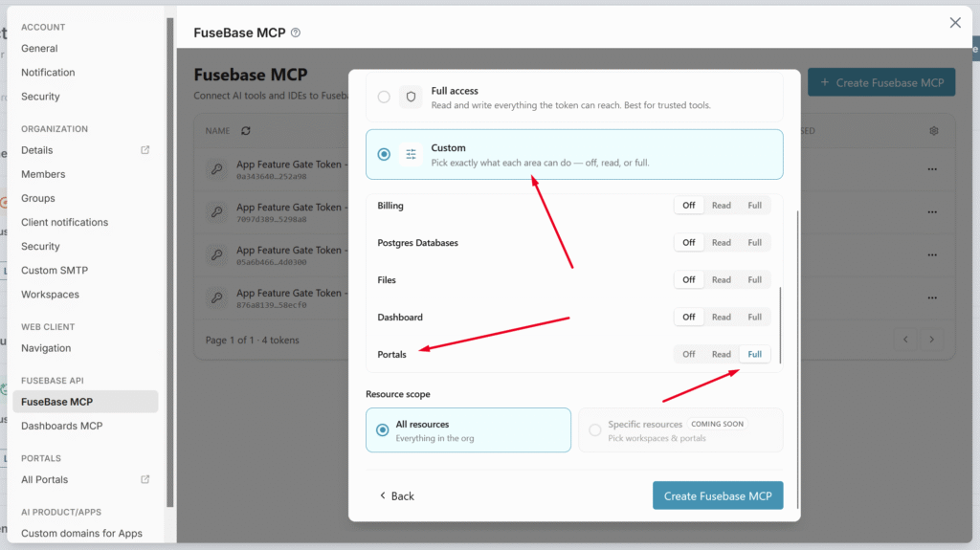Viewport: 980px width, 550px height.
Task: Set Billing permission to Read
Action: [x=722, y=205]
